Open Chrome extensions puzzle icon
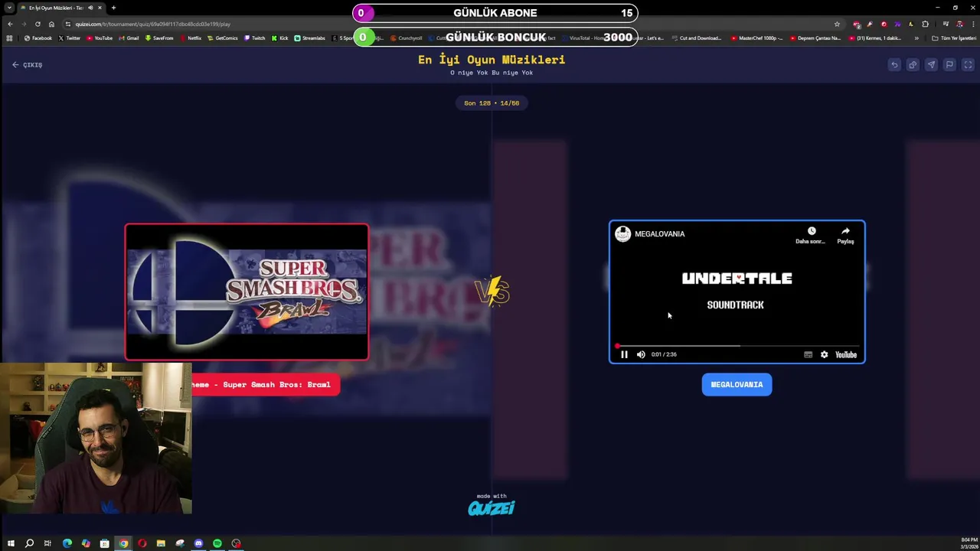 925,24
